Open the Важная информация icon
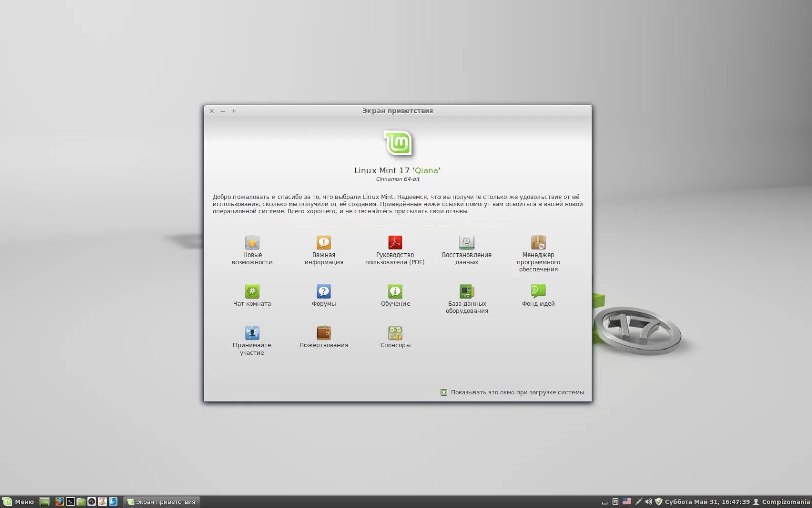The width and height of the screenshot is (812, 508). coord(324,243)
